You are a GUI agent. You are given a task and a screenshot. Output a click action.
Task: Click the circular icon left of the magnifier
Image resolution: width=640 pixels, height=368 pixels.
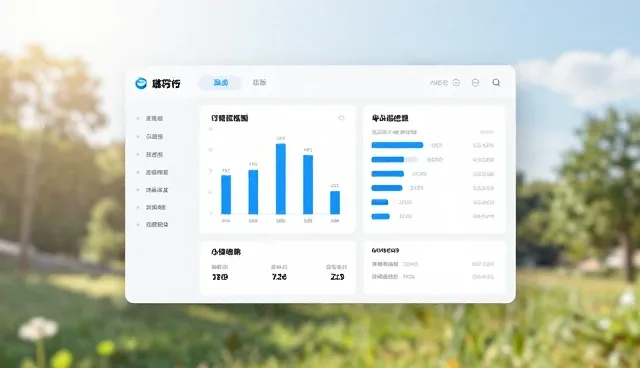[x=476, y=83]
